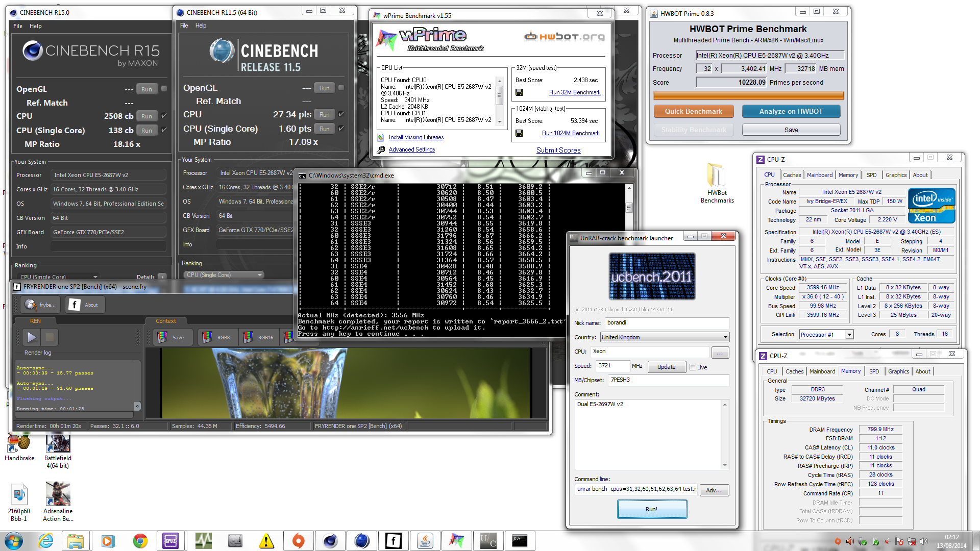Open HWBot Benchmarks desktop folder
Viewport: 980px width, 551px height.
[x=717, y=183]
